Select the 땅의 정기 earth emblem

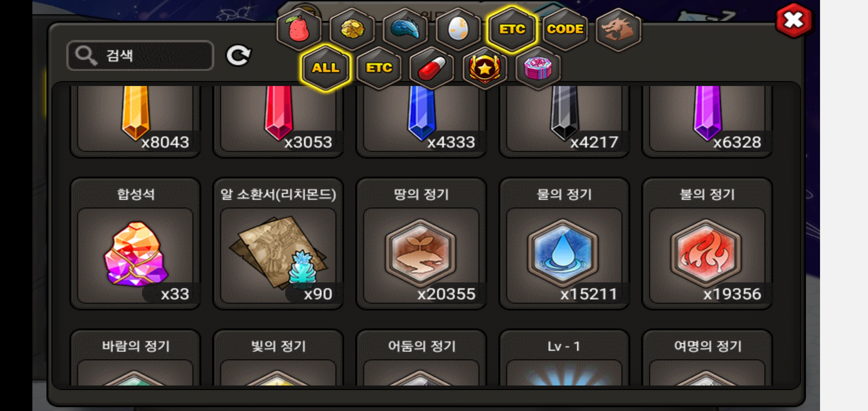[421, 244]
